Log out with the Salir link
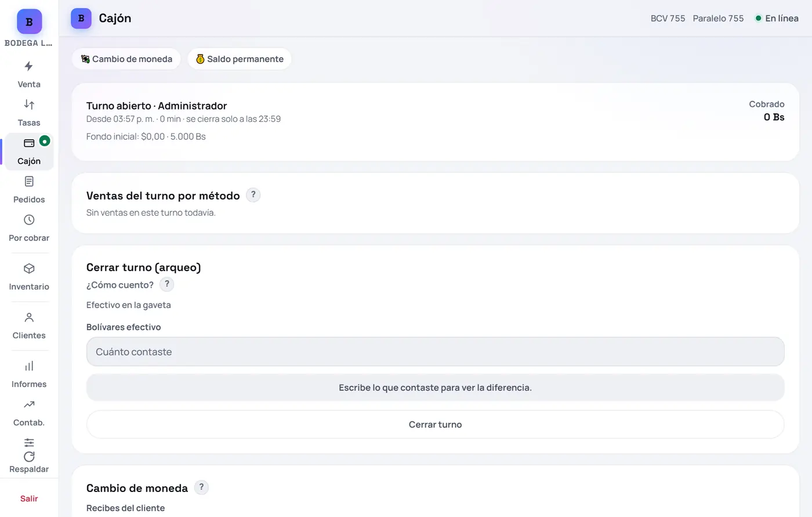 point(29,498)
